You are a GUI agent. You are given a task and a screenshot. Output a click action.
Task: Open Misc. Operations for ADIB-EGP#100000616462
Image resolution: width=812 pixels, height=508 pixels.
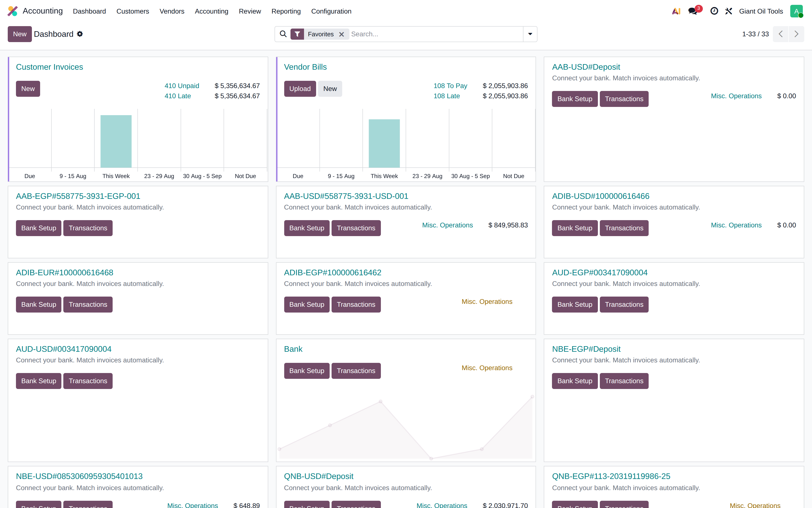click(487, 302)
